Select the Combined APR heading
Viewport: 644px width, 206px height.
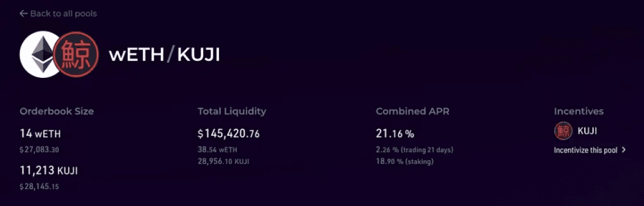click(413, 112)
